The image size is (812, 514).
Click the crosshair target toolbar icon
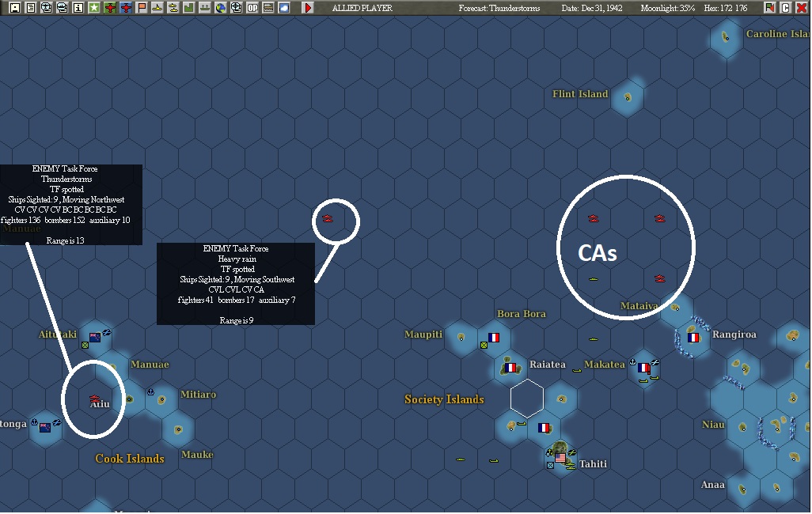[236, 8]
